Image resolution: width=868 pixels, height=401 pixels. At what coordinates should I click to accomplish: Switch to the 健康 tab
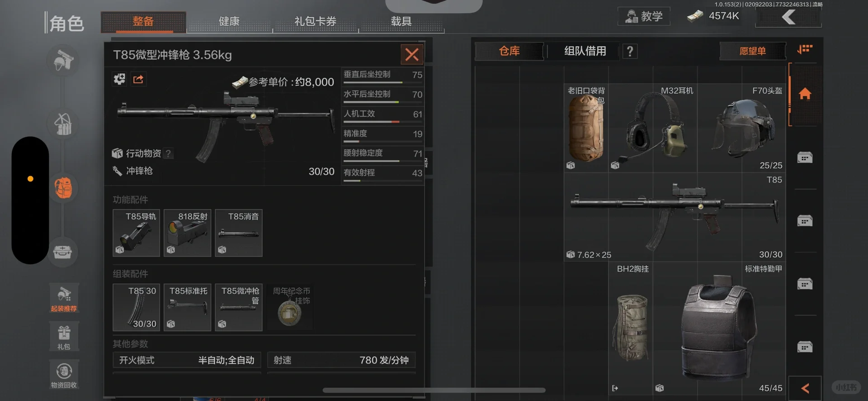(229, 21)
